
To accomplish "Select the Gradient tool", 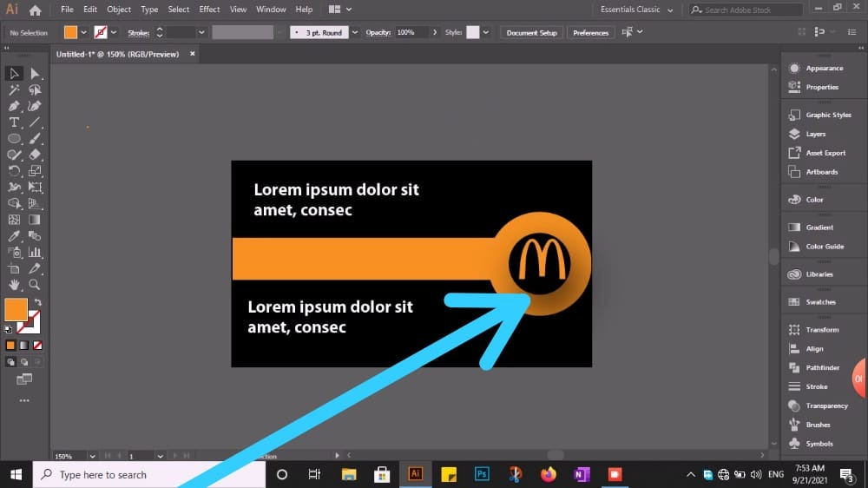I will point(35,220).
